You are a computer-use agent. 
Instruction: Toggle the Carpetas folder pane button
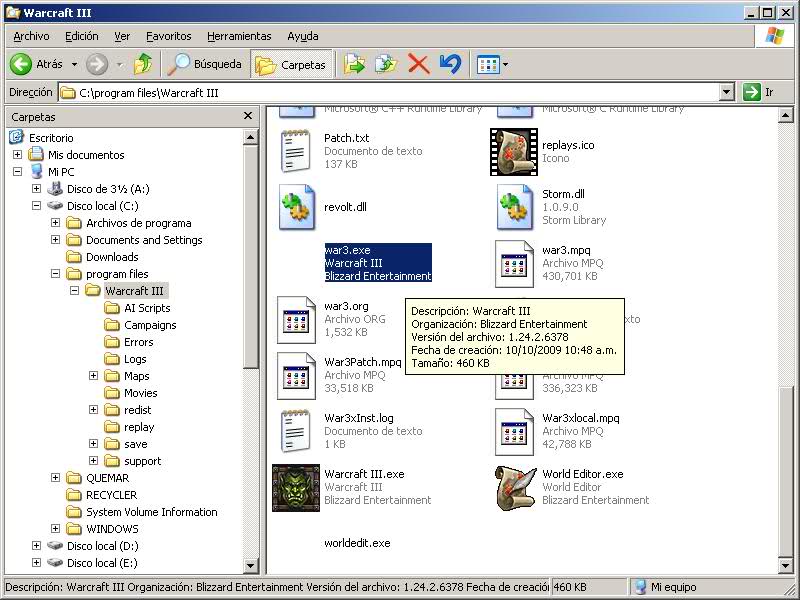point(291,65)
